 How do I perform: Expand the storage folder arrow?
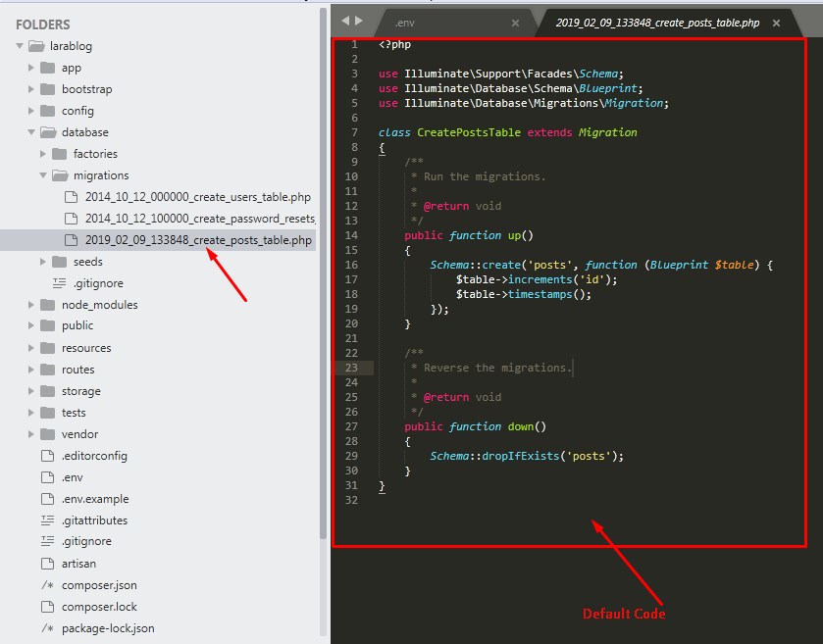[x=31, y=391]
